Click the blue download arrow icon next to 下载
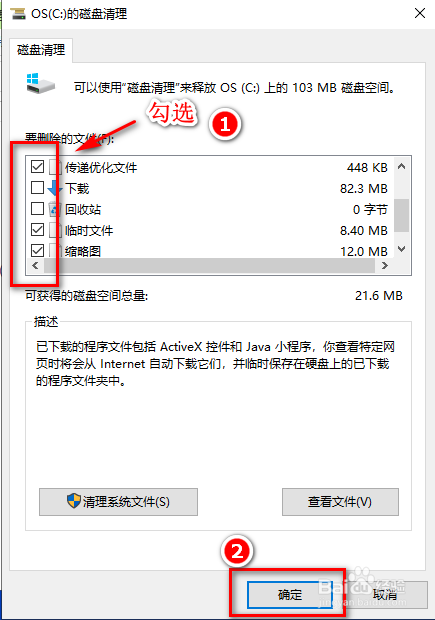The width and height of the screenshot is (435, 620). (55, 188)
